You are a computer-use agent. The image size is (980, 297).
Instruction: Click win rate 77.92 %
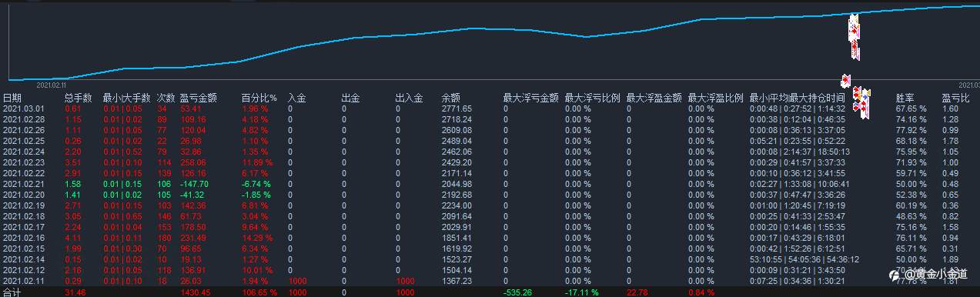pyautogui.click(x=911, y=130)
